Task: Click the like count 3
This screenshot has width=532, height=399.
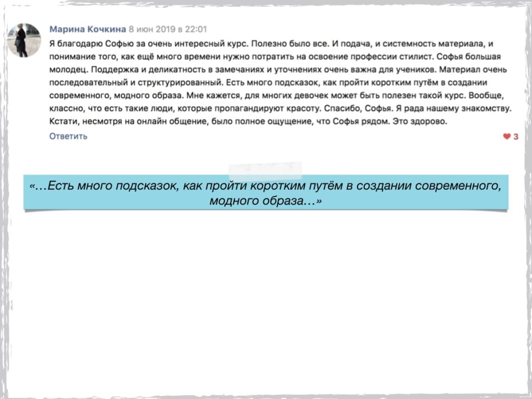Action: 515,136
